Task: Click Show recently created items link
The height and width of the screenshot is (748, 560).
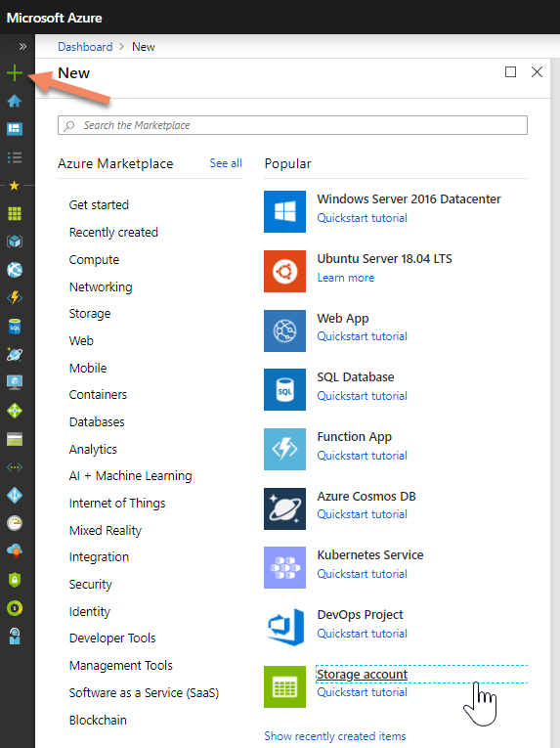Action: [x=335, y=736]
